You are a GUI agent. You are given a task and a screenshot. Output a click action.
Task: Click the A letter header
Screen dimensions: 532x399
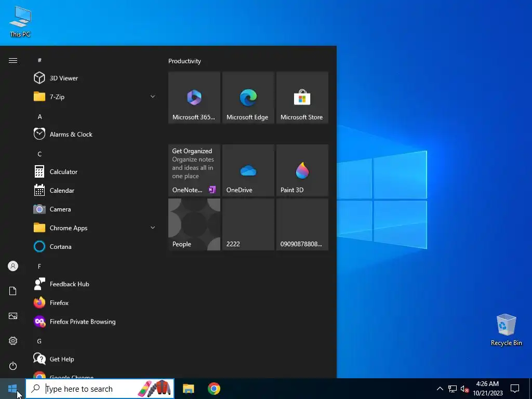[39, 117]
